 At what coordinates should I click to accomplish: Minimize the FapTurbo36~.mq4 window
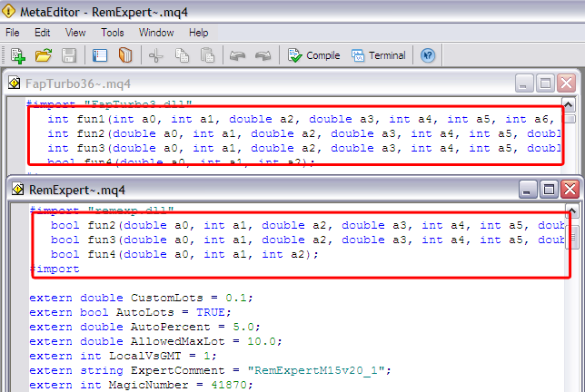coord(524,83)
